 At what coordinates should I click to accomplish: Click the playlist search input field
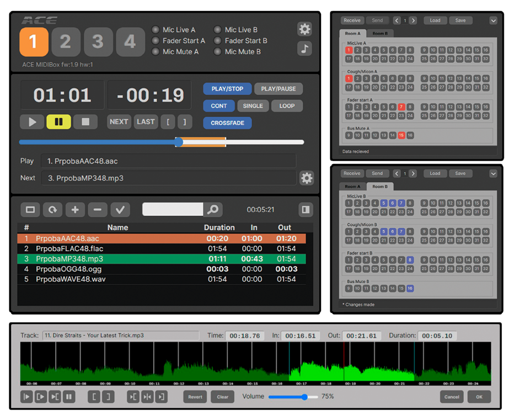pyautogui.click(x=173, y=209)
